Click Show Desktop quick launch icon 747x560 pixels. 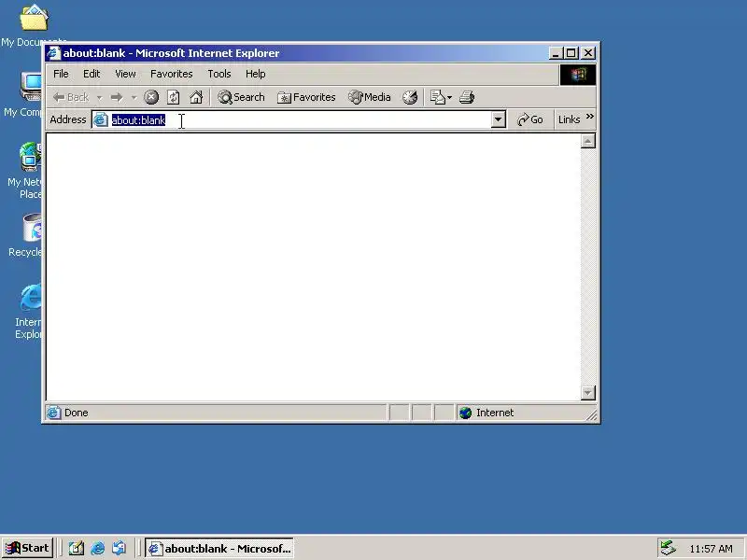pyautogui.click(x=76, y=549)
